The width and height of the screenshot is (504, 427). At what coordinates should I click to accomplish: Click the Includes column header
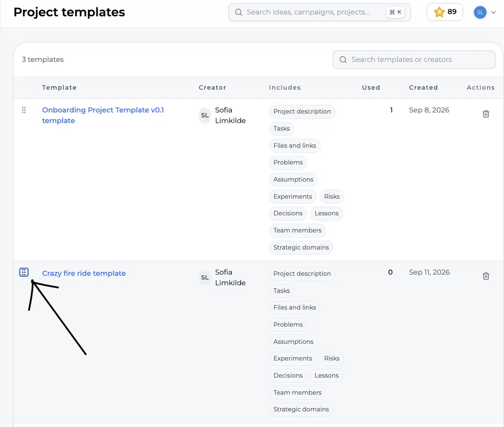tap(285, 88)
